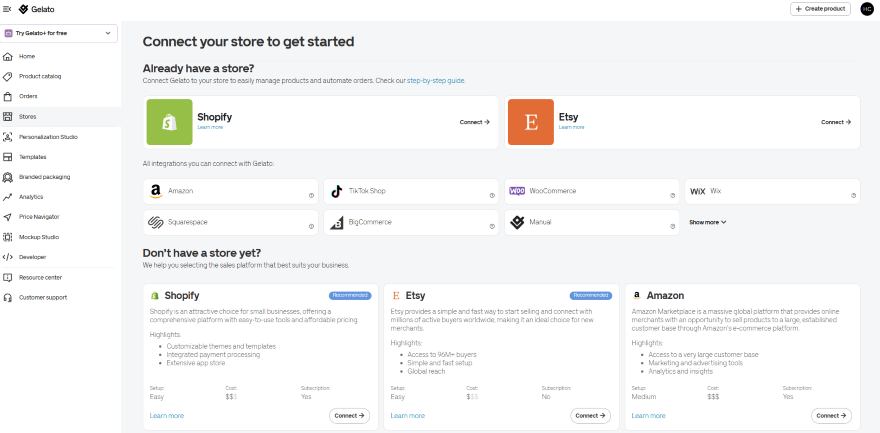Click the Recommended badge on Shopify card

(x=350, y=295)
